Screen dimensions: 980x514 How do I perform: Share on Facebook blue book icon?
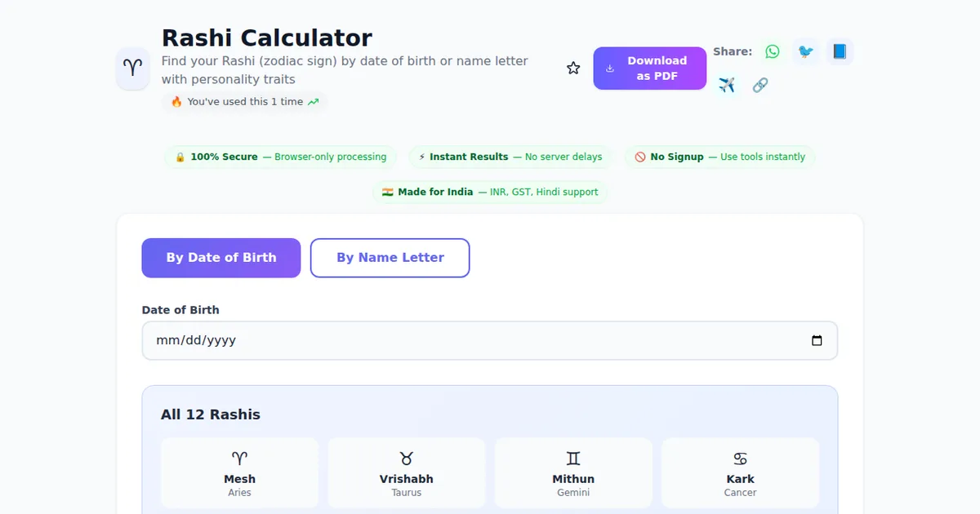(x=840, y=51)
